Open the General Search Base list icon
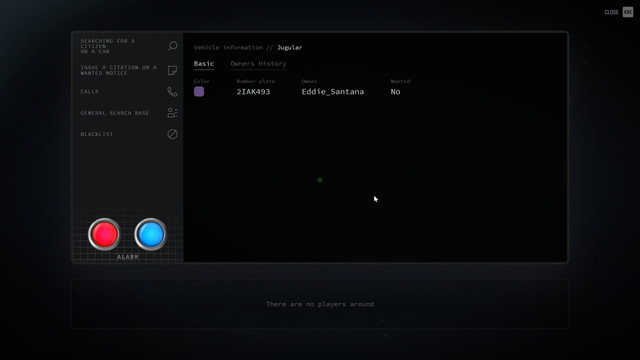 click(x=173, y=113)
